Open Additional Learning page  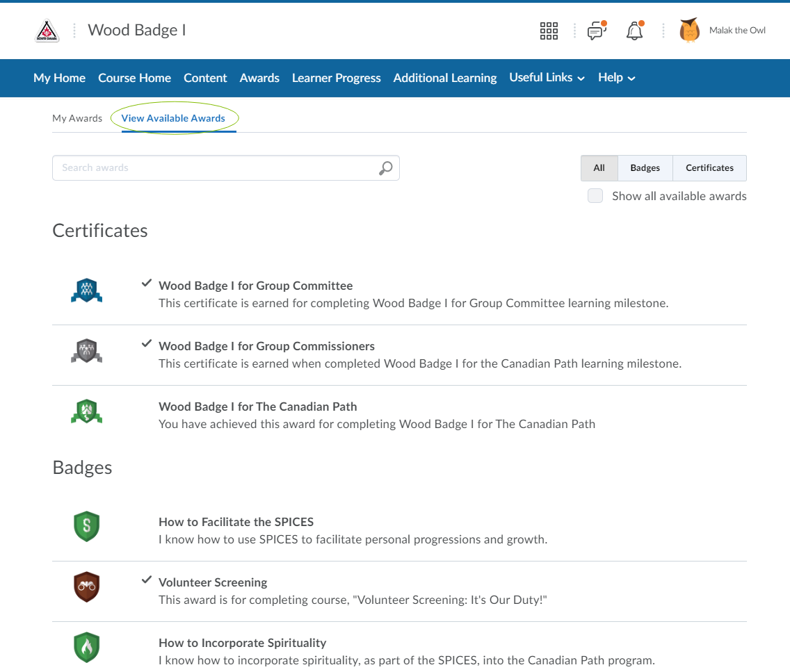coord(445,78)
